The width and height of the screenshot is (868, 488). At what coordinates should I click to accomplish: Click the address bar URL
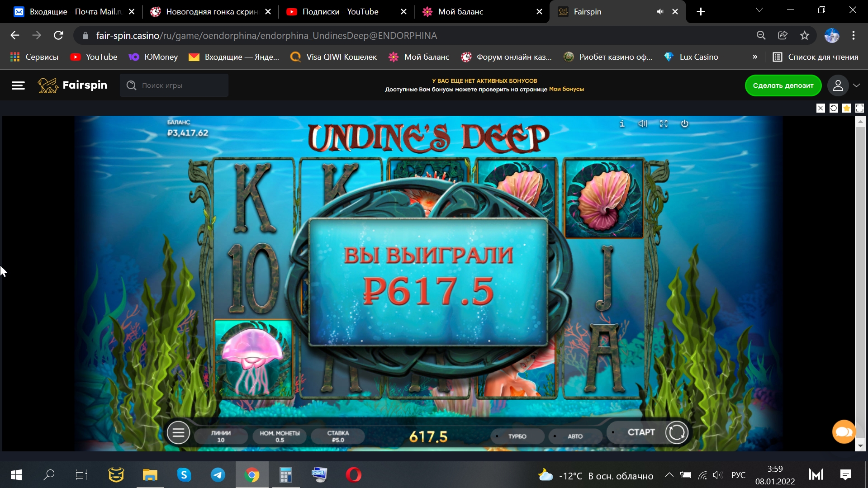(266, 36)
